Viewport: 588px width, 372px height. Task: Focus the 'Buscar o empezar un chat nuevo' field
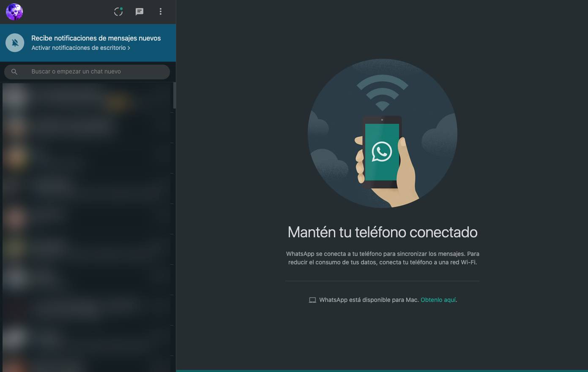(87, 72)
